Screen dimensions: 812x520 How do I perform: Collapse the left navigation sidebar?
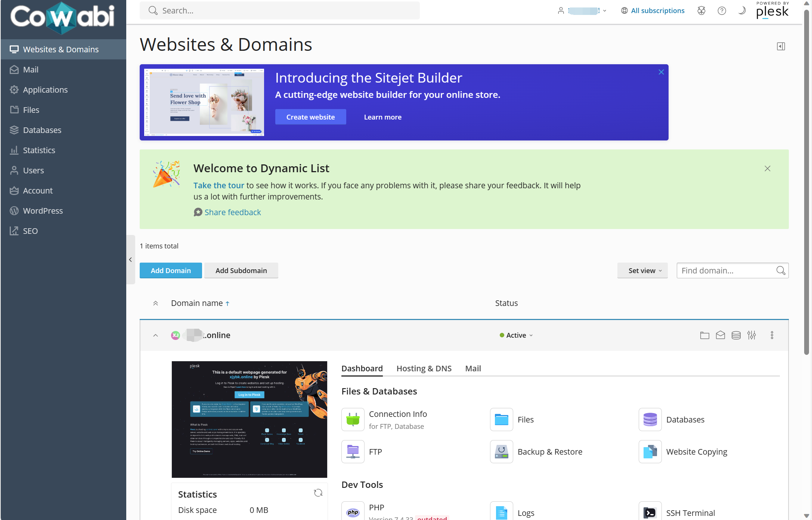(130, 260)
